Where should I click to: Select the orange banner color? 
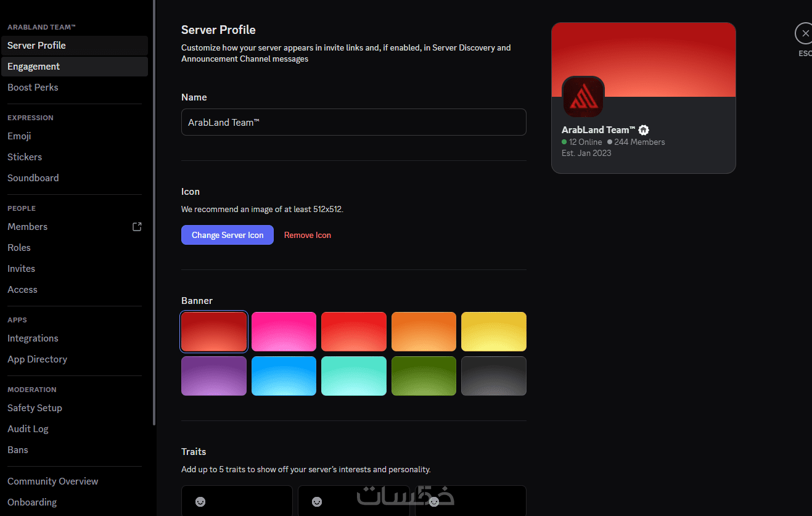424,332
